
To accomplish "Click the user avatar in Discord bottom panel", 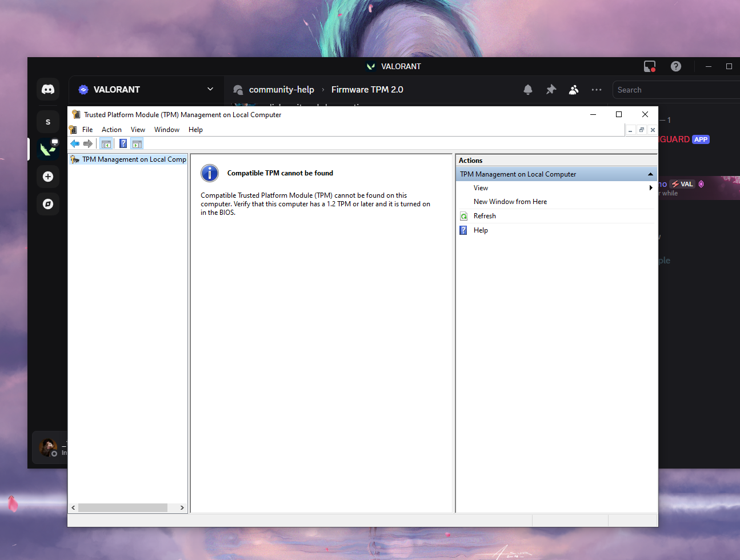I will pyautogui.click(x=48, y=447).
